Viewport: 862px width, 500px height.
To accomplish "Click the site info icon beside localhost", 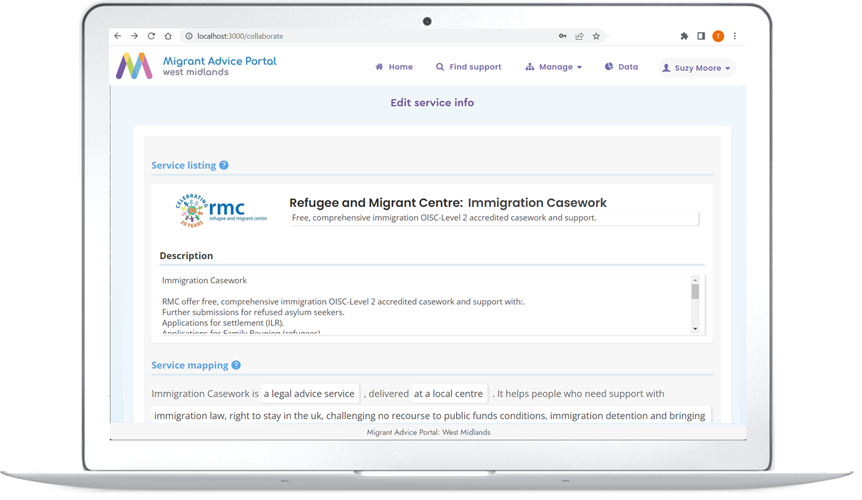I will 189,36.
